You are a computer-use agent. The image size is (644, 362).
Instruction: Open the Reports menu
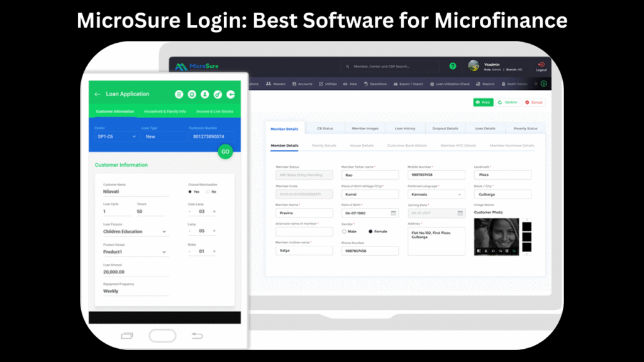tap(485, 84)
